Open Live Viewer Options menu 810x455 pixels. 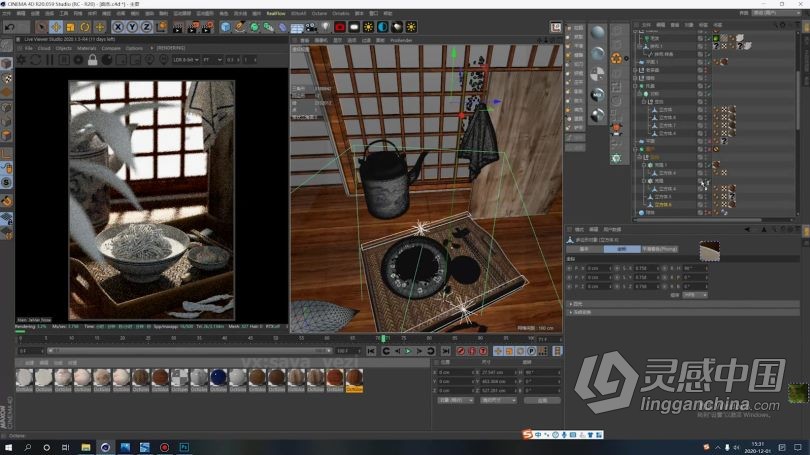(134, 48)
